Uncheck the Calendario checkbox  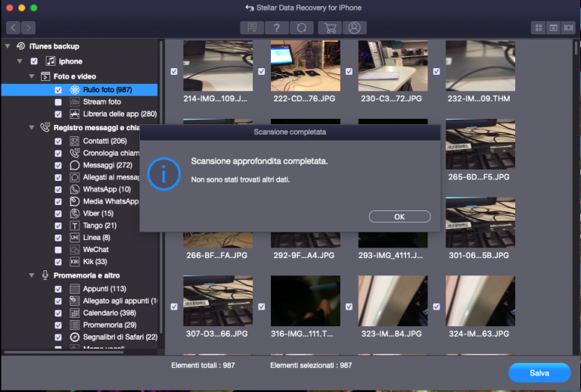[58, 313]
